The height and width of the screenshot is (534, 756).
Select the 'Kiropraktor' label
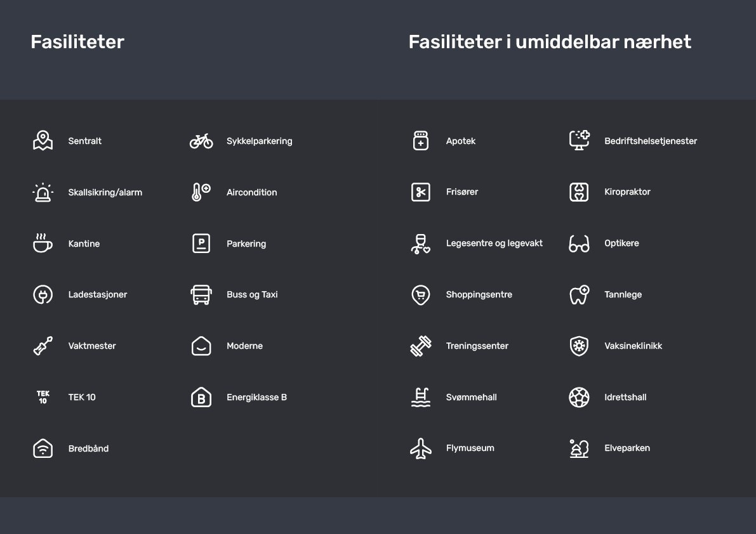tap(627, 192)
